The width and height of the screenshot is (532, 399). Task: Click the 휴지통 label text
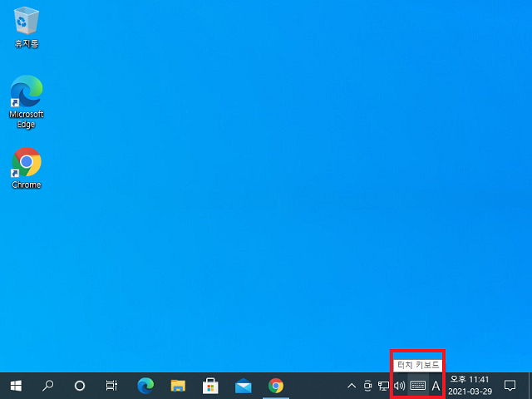(27, 44)
